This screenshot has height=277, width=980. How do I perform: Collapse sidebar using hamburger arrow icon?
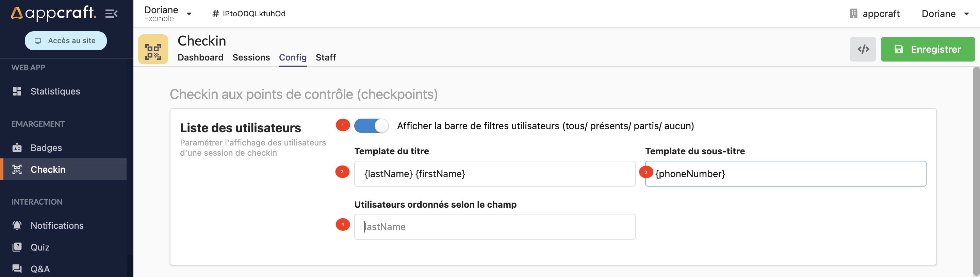[111, 14]
